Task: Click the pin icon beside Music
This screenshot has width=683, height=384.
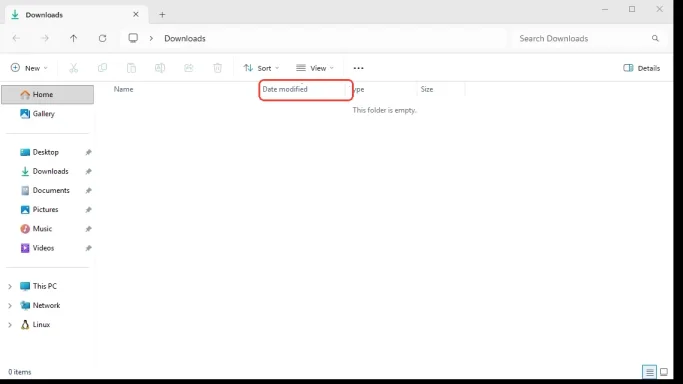Action: point(88,229)
